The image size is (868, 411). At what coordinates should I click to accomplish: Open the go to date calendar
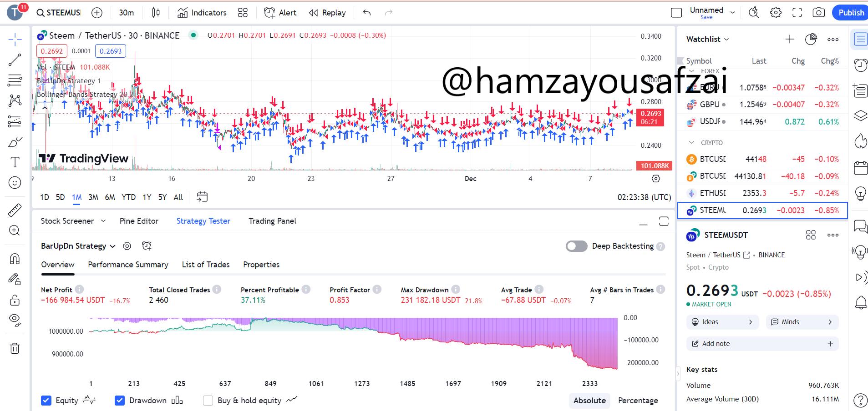[x=202, y=197]
